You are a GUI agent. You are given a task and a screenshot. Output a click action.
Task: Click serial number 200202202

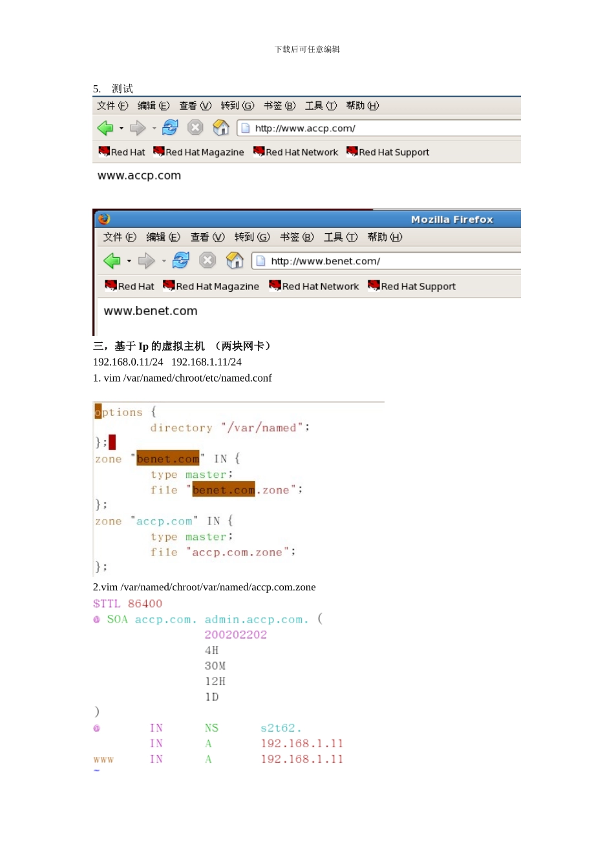tap(236, 635)
